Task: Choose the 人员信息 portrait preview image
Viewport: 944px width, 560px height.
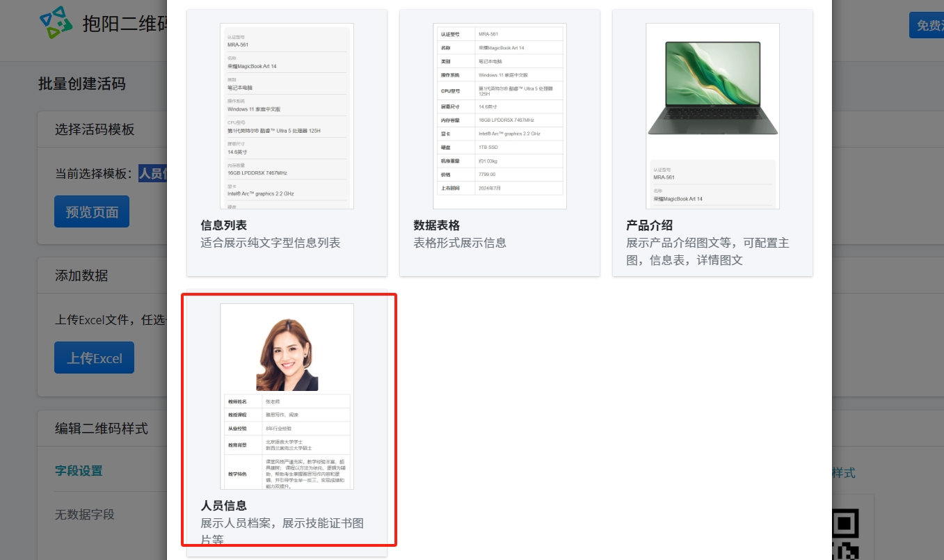Action: [287, 396]
